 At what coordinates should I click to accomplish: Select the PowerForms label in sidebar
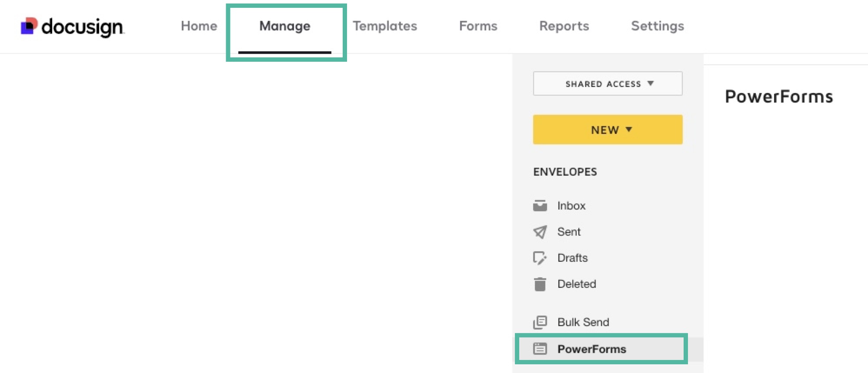[x=591, y=349]
